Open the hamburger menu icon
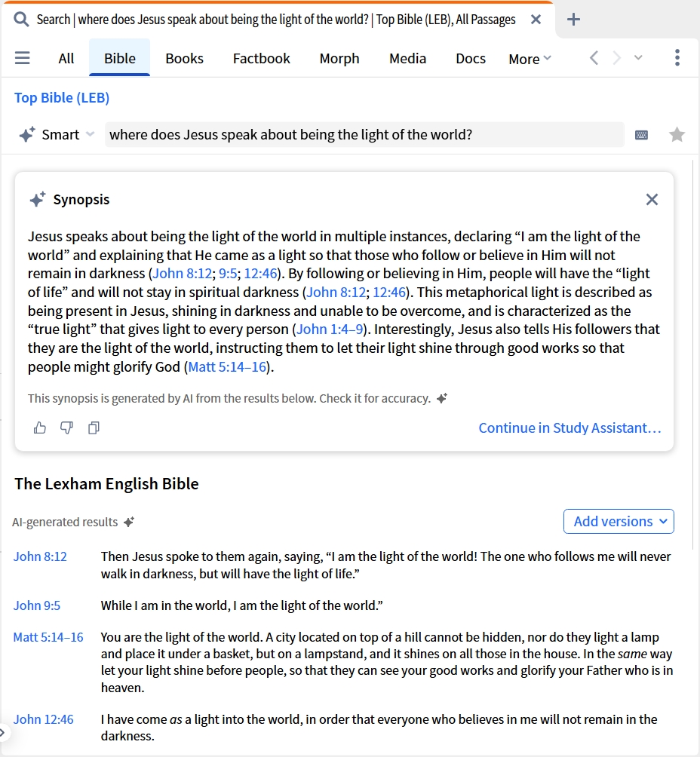The width and height of the screenshot is (700, 757). [x=22, y=58]
